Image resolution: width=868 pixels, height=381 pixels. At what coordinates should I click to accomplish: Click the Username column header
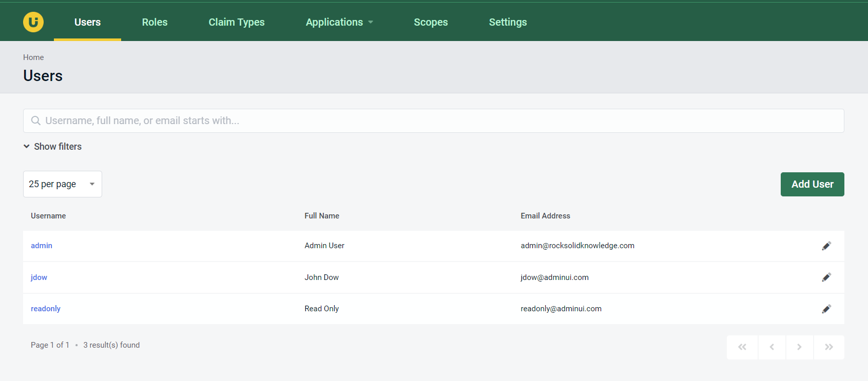tap(48, 216)
